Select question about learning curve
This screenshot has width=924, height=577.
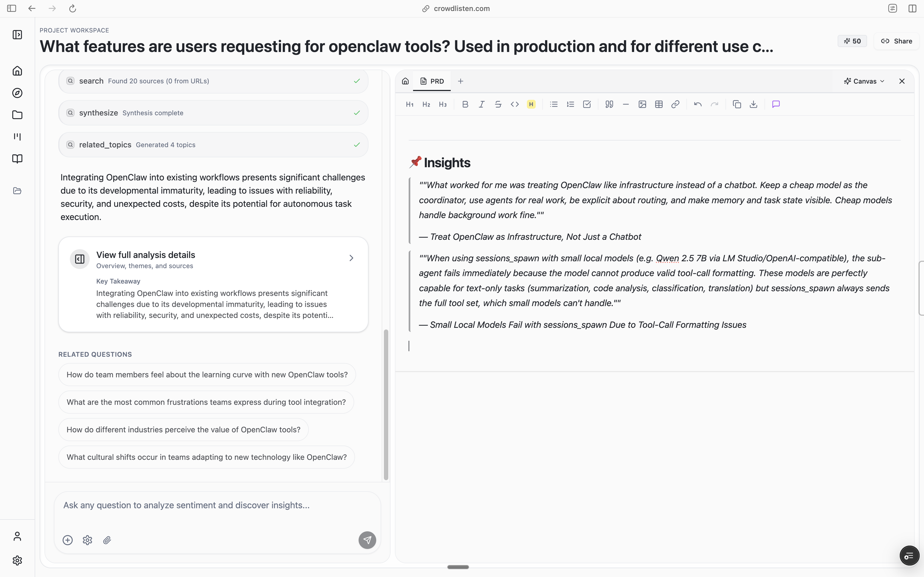pyautogui.click(x=207, y=374)
